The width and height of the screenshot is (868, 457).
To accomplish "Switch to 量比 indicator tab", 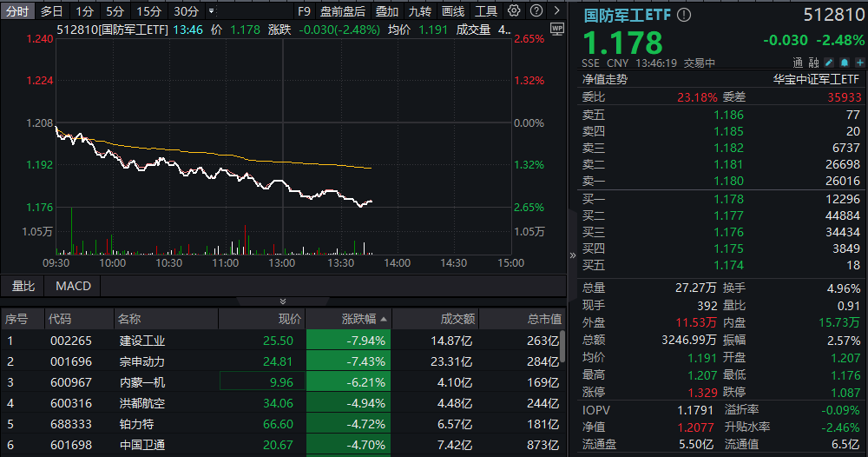I will 23,286.
